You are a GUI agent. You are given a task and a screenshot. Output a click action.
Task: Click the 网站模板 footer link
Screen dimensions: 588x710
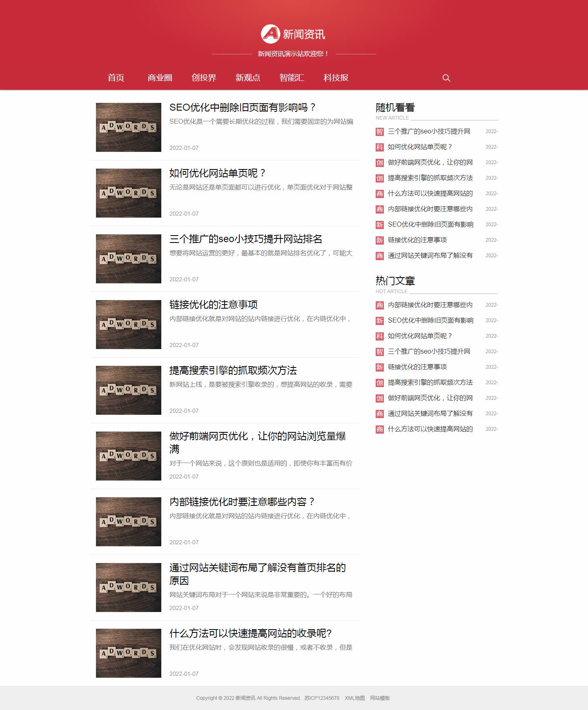tap(380, 698)
